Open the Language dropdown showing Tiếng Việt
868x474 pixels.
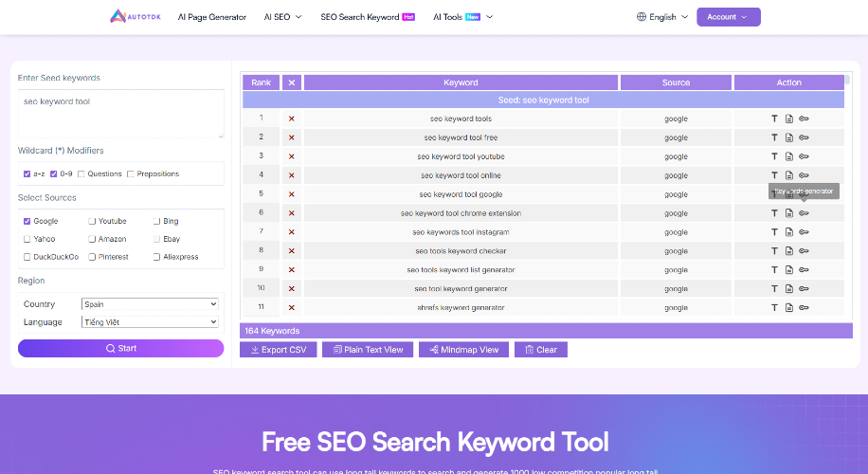(x=150, y=321)
